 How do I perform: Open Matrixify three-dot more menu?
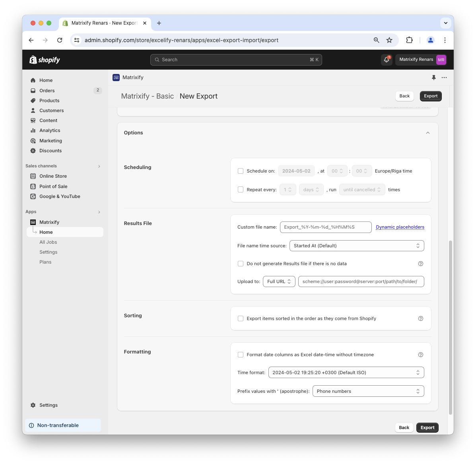pyautogui.click(x=444, y=78)
